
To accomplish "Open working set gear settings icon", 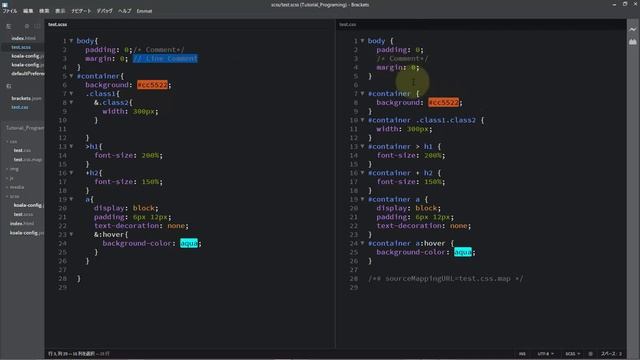I will [x=27, y=26].
